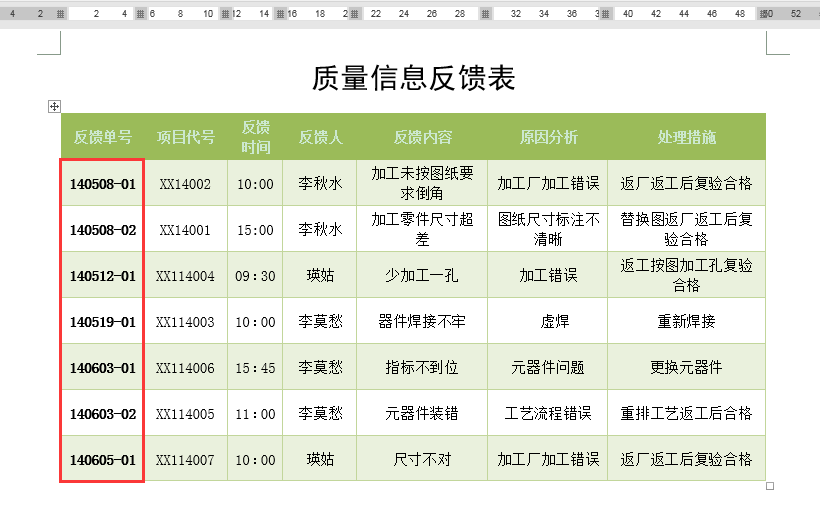The height and width of the screenshot is (520, 820).
Task: Click 替换图返厂返工后复验合格 cell
Action: point(686,229)
